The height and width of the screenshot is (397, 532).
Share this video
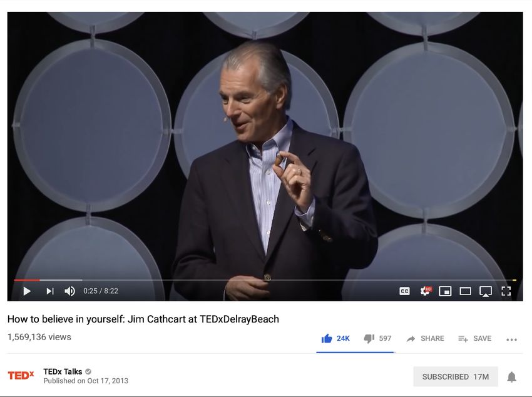(x=425, y=338)
